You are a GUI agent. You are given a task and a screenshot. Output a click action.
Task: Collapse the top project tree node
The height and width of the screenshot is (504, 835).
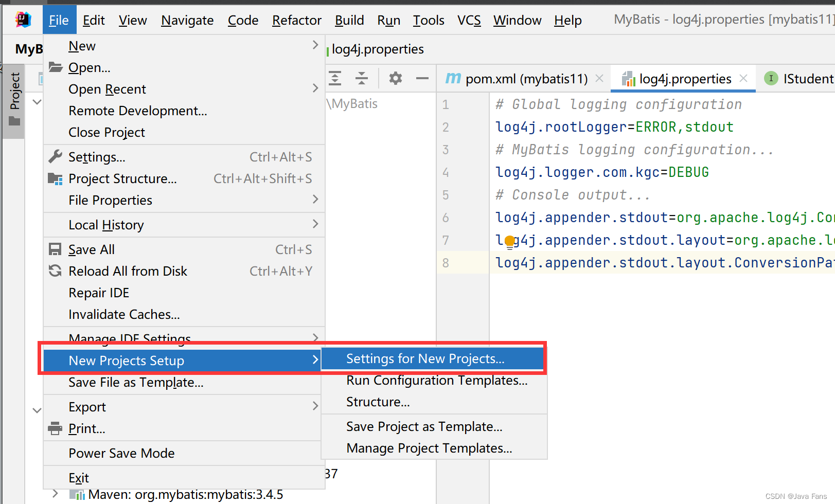click(37, 102)
